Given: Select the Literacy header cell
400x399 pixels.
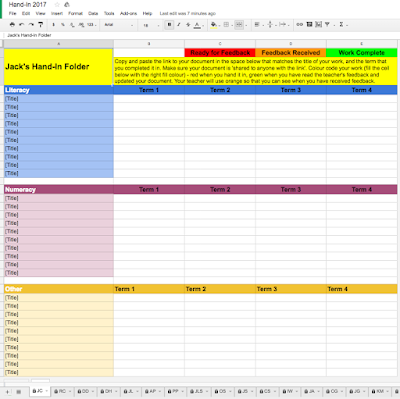Looking at the screenshot, I should click(x=59, y=90).
